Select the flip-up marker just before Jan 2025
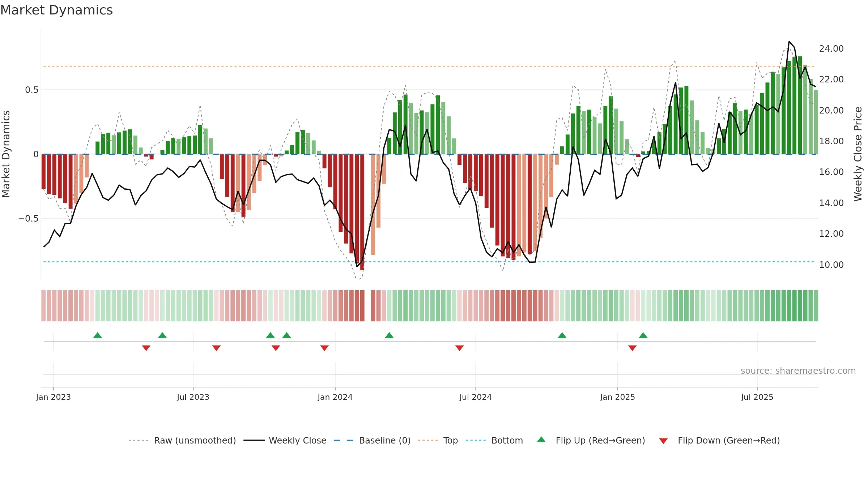868x488 pixels. click(x=562, y=335)
